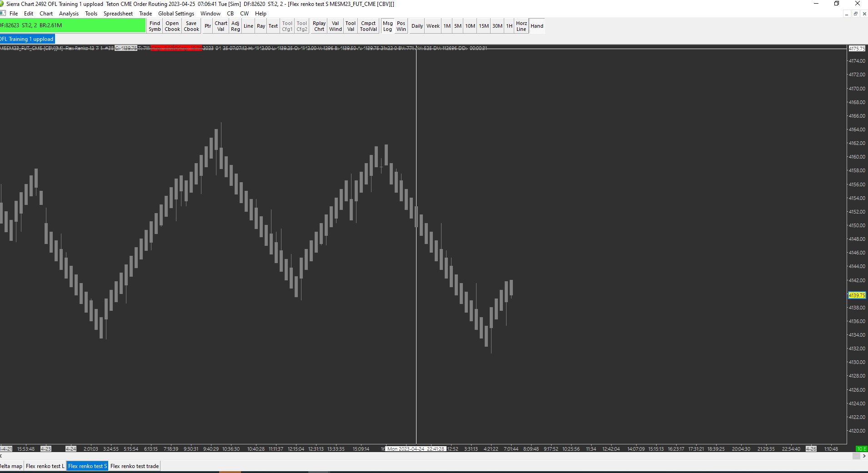Viewport: 868px width, 473px height.
Task: Switch to the Flex renko test trade tab
Action: pos(135,466)
